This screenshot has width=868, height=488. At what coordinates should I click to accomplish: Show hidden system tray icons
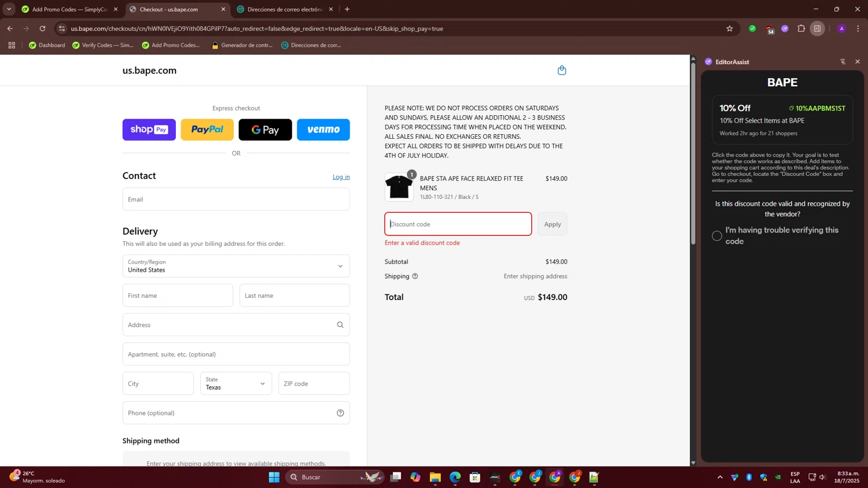[720, 477]
